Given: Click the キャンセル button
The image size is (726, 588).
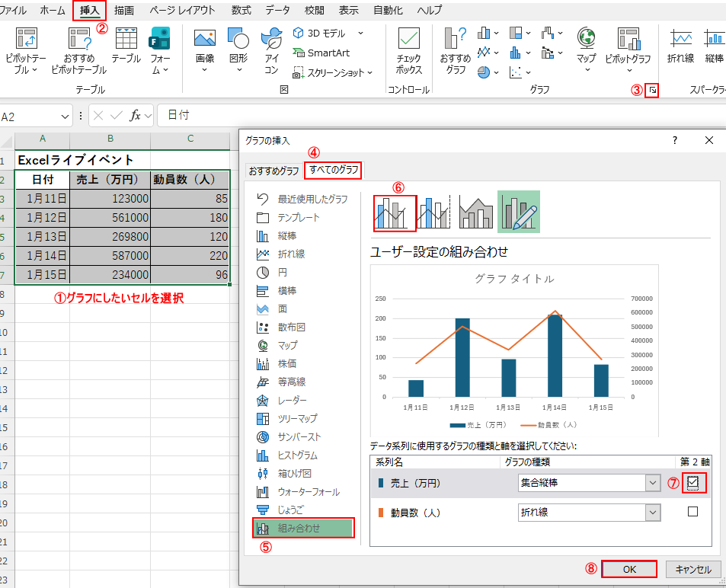Looking at the screenshot, I should [x=692, y=569].
